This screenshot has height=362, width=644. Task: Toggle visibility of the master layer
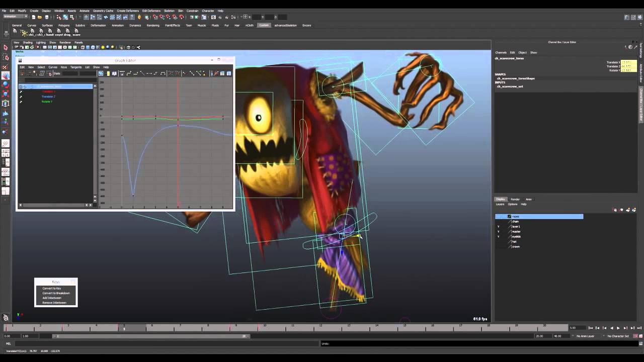tap(499, 231)
